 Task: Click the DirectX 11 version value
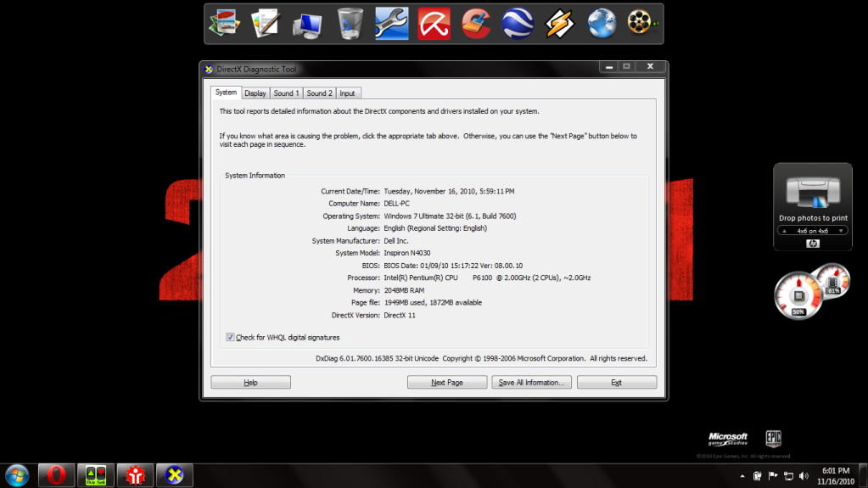point(400,315)
